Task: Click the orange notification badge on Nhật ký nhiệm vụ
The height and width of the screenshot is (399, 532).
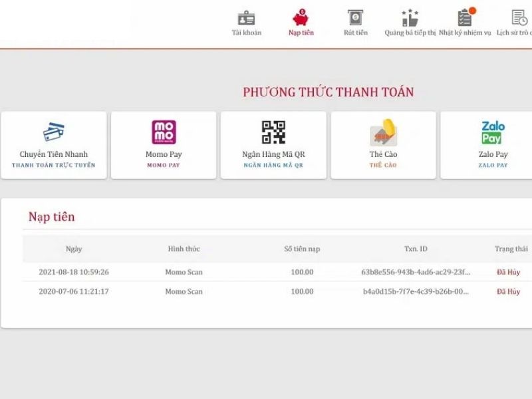Action: 472,11
